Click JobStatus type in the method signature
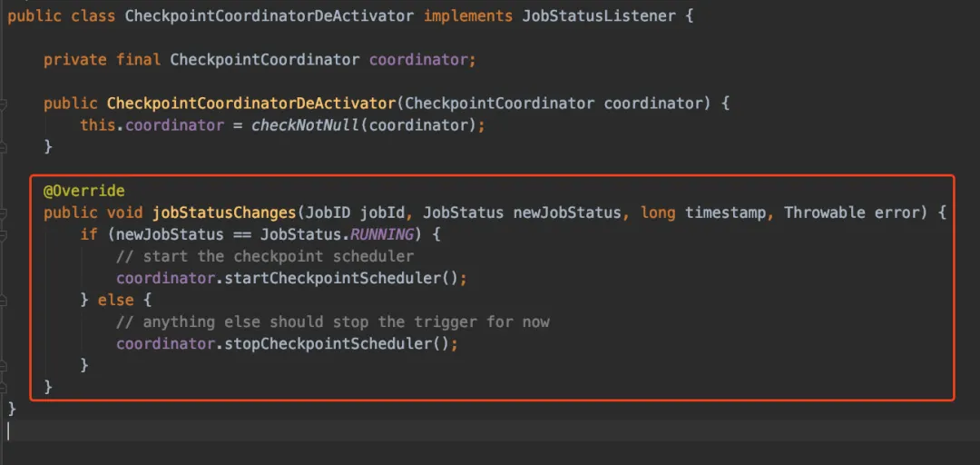Image resolution: width=980 pixels, height=465 pixels. click(x=464, y=213)
